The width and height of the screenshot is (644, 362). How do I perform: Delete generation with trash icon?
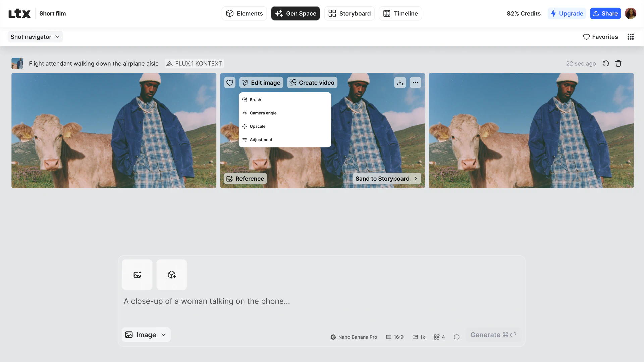click(x=618, y=63)
